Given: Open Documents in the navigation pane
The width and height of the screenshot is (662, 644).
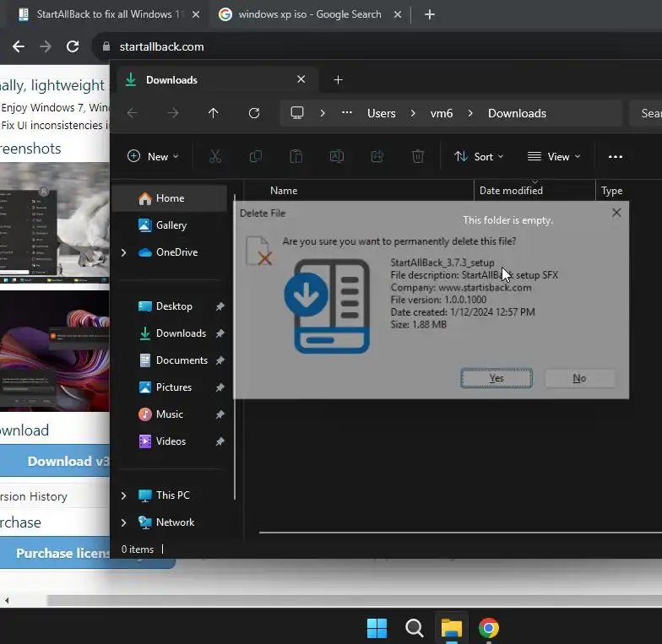Looking at the screenshot, I should click(182, 360).
